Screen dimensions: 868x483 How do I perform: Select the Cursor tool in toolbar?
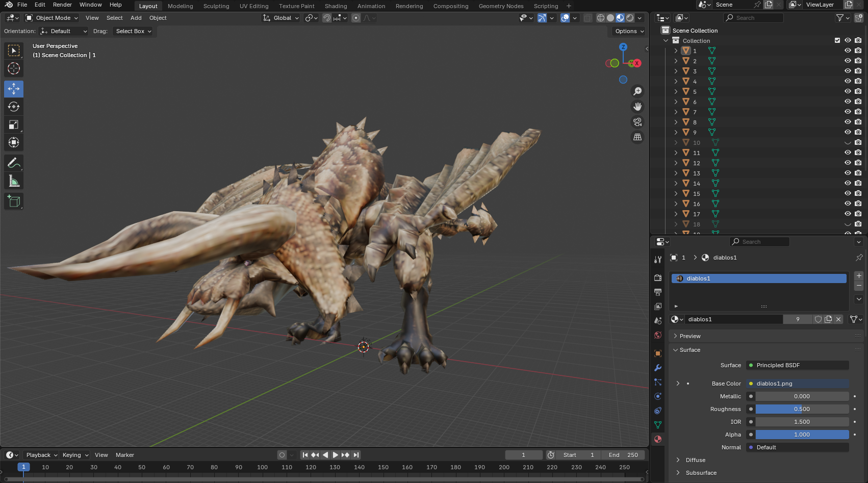[x=14, y=68]
